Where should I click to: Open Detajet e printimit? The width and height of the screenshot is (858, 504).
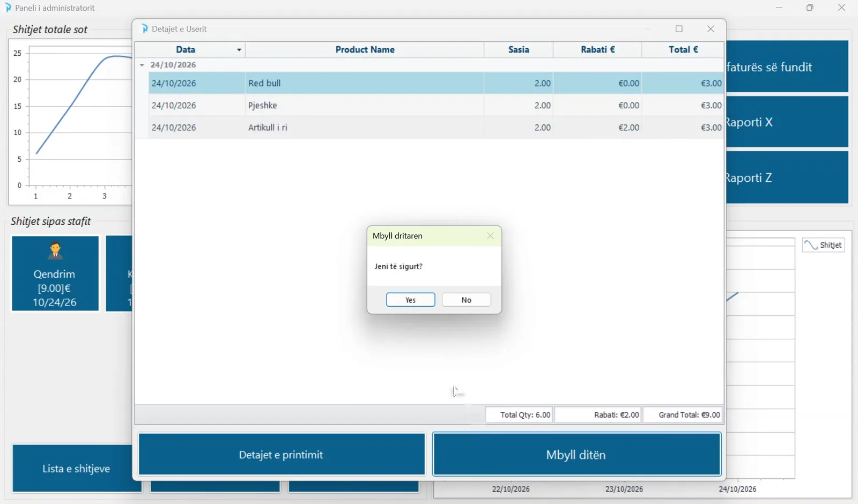pos(282,455)
